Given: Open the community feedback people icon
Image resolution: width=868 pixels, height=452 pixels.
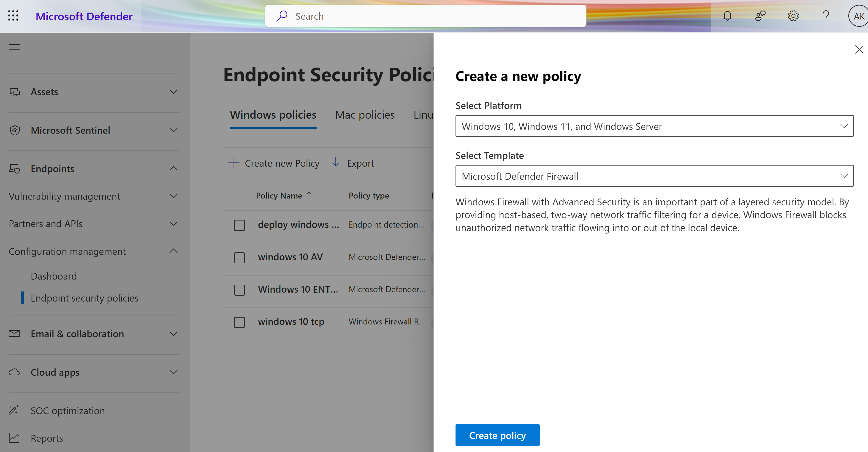Looking at the screenshot, I should click(x=760, y=16).
